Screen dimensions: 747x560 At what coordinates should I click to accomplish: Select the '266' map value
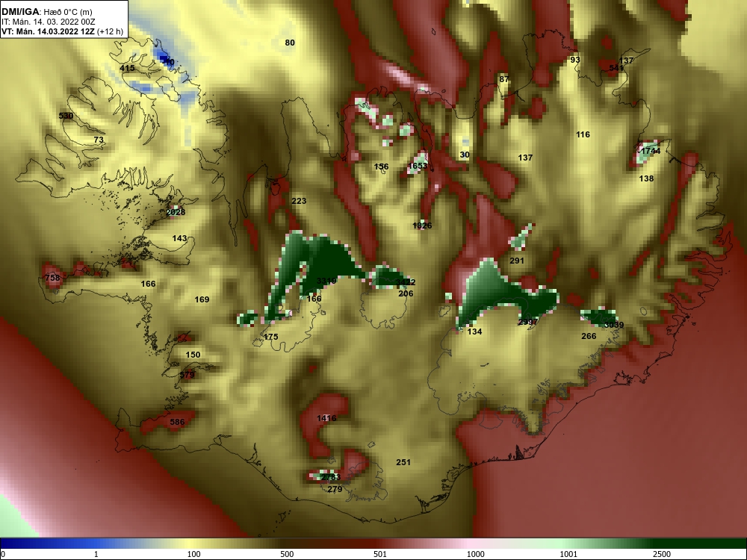589,336
